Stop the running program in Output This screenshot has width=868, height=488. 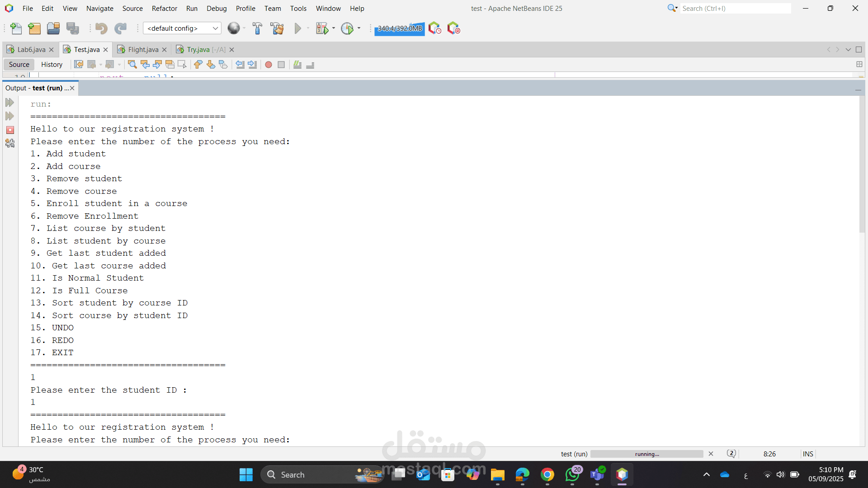(10, 130)
